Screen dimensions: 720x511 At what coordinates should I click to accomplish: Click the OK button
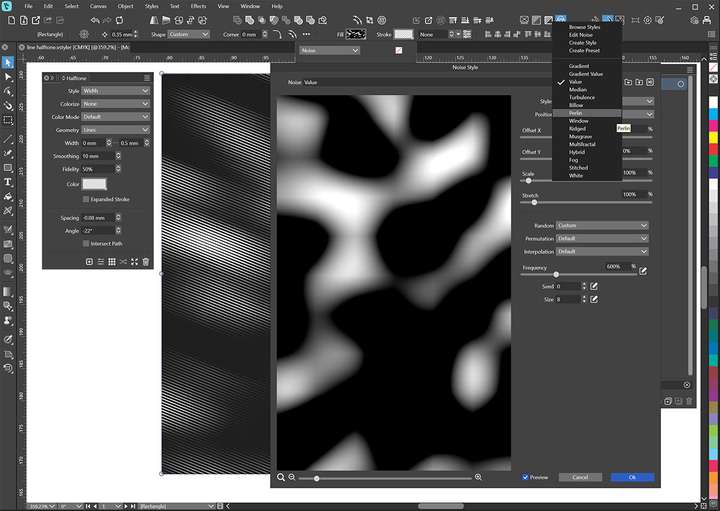(x=632, y=477)
